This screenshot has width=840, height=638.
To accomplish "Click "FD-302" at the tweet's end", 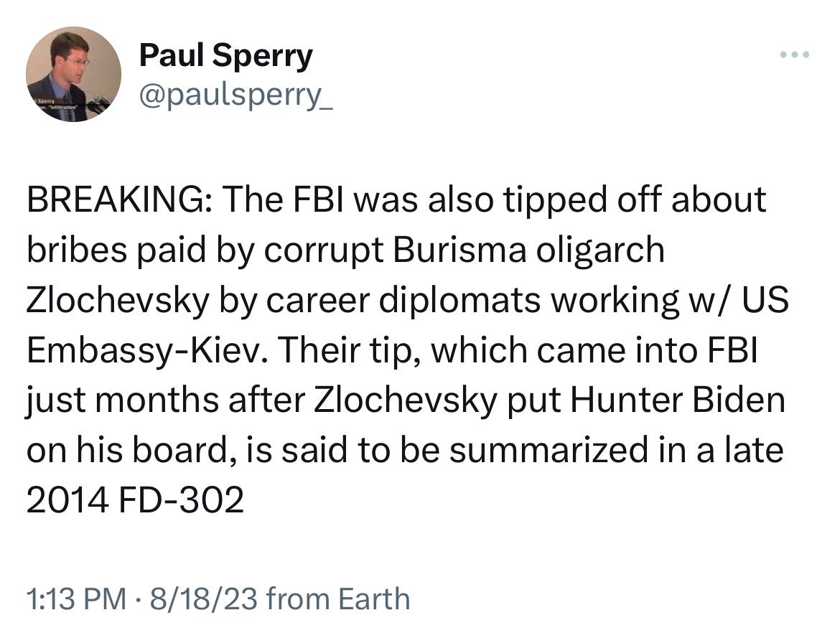I will click(181, 499).
